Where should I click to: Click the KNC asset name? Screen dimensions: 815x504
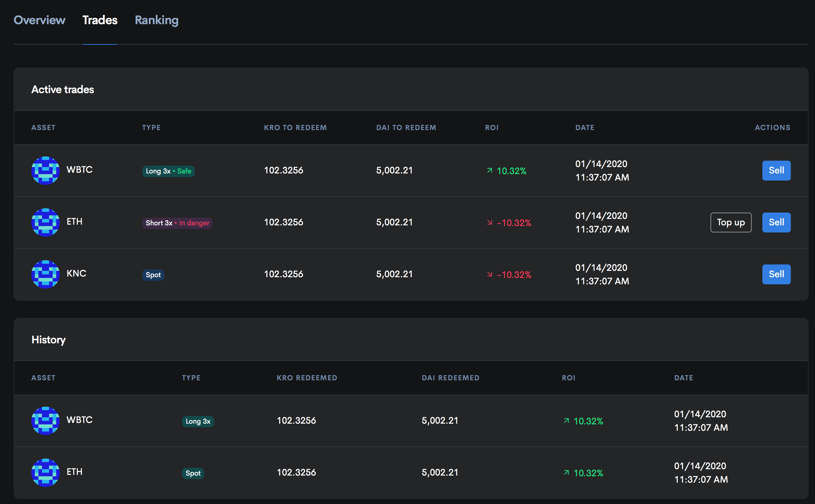(76, 273)
